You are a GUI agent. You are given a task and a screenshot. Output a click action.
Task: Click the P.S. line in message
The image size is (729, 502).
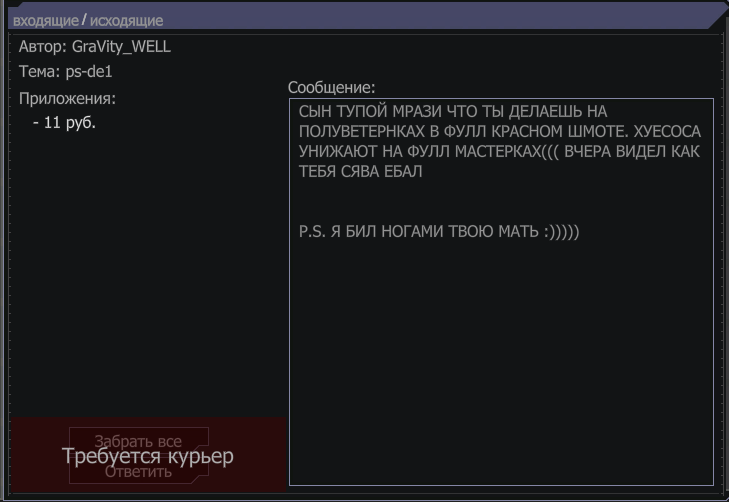tap(439, 231)
